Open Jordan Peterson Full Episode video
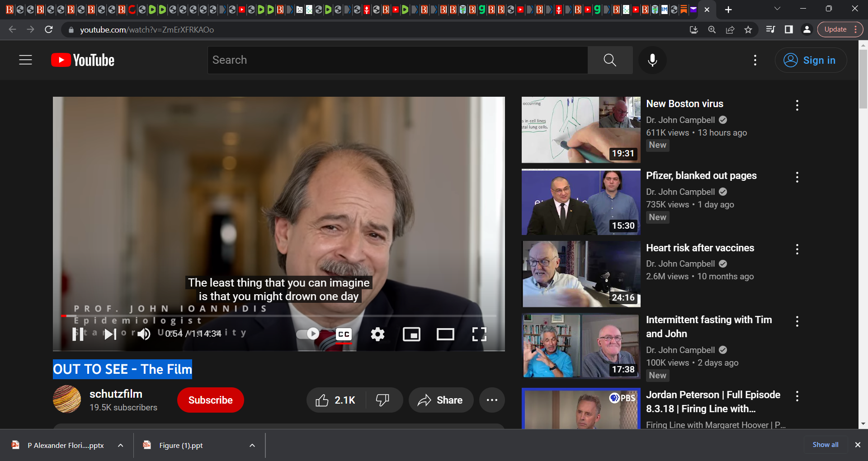Viewport: 868px width, 461px height. click(713, 401)
